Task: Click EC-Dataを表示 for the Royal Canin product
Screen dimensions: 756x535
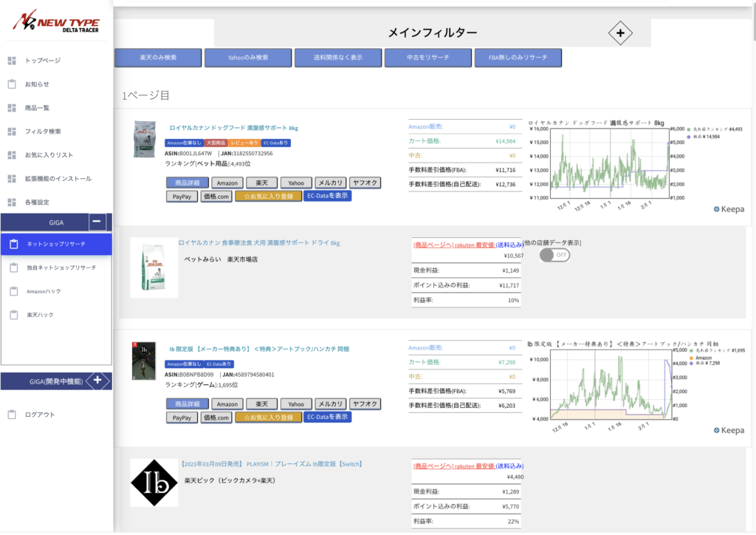Action: pos(327,196)
